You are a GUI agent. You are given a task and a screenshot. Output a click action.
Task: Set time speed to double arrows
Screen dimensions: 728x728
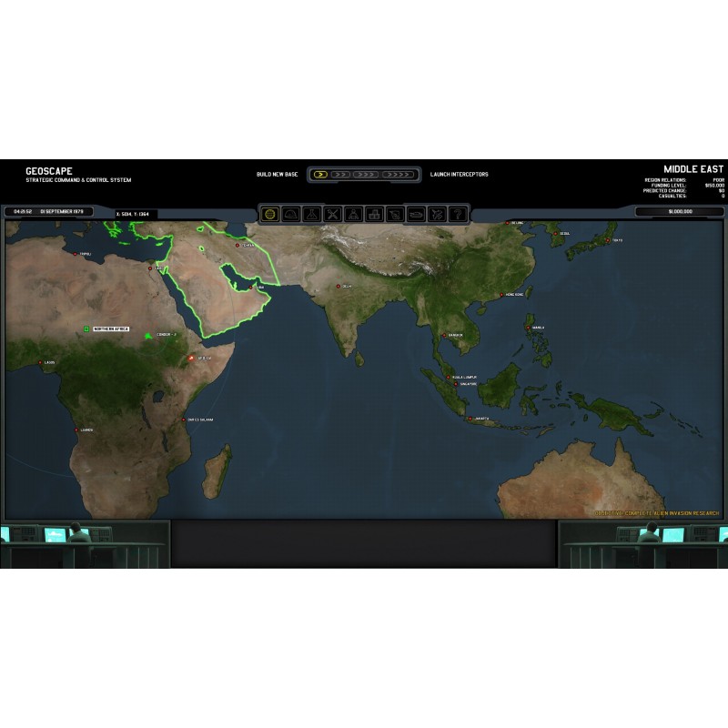342,174
